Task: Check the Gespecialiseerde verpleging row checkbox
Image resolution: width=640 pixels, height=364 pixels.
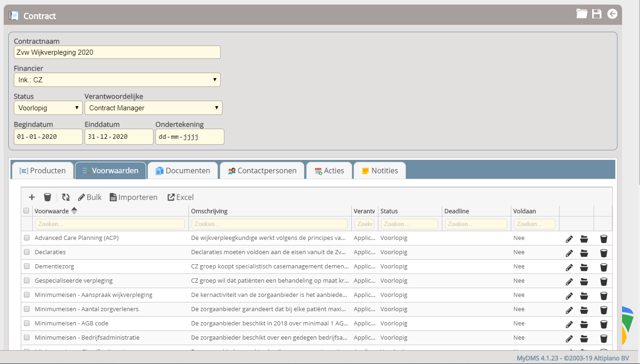Action: (x=27, y=280)
